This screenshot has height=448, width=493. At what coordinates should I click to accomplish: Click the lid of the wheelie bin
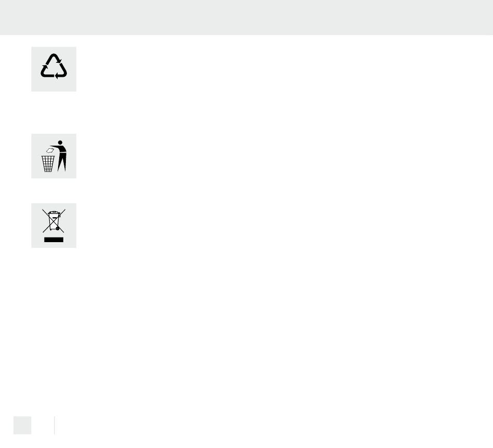point(54,213)
